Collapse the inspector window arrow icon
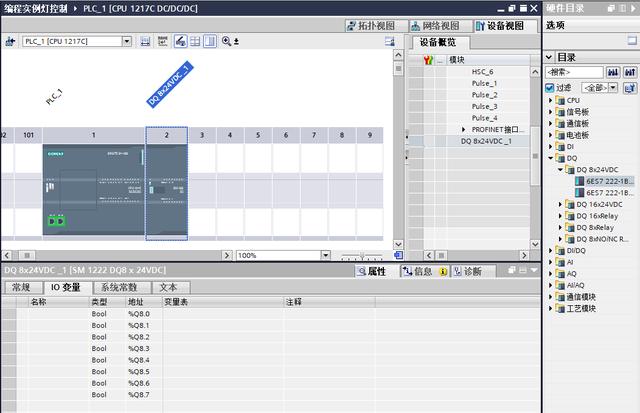The width and height of the screenshot is (640, 413). coord(534,270)
